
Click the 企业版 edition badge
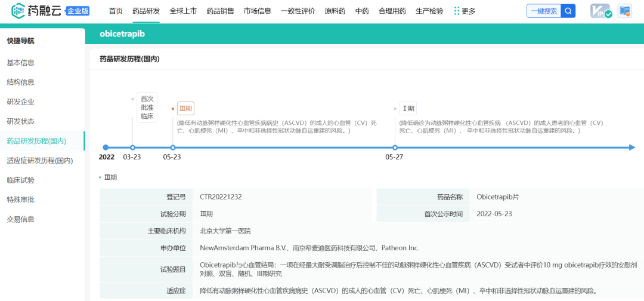78,11
